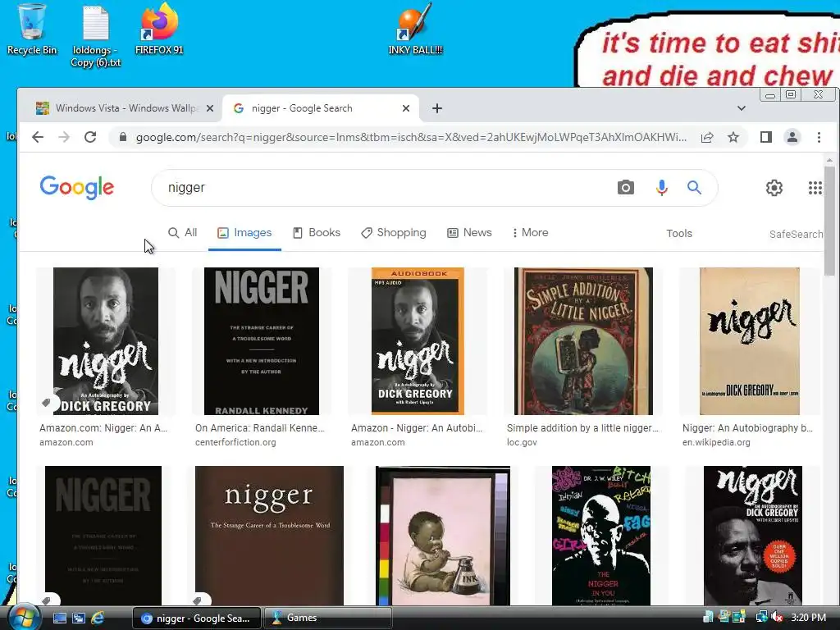Open the Chrome profile avatar

[x=792, y=137]
